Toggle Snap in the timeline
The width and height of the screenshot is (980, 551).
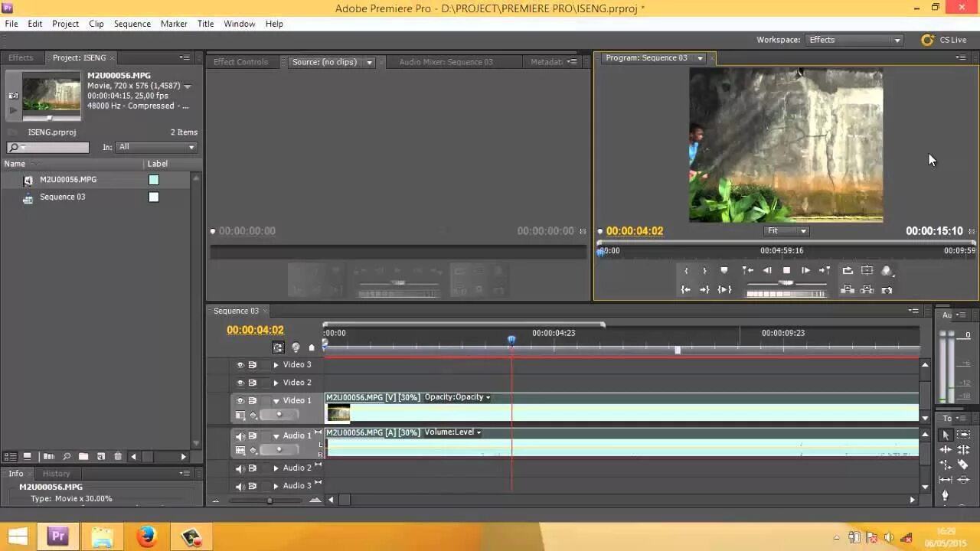(278, 347)
